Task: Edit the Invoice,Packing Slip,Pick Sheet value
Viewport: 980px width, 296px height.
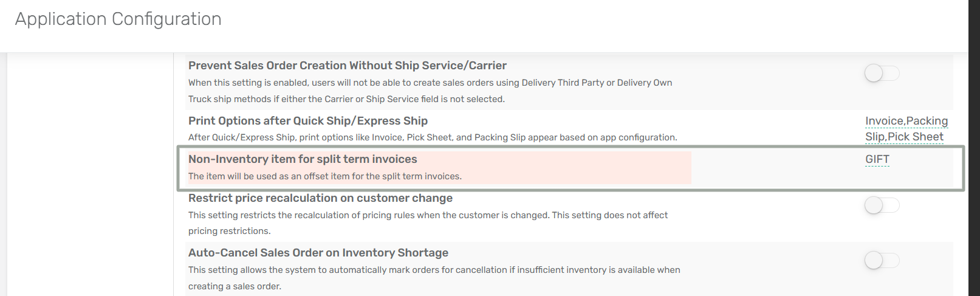Action: tap(906, 129)
